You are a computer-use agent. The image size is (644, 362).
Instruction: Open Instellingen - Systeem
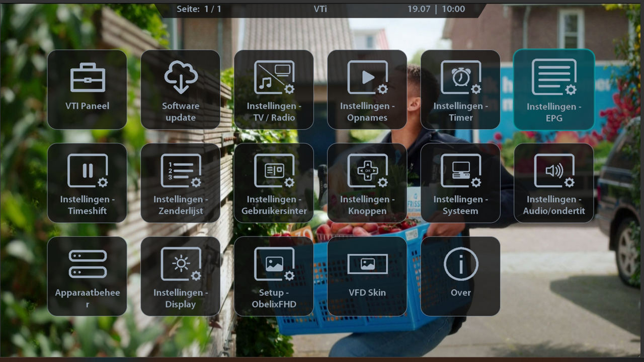[460, 182]
